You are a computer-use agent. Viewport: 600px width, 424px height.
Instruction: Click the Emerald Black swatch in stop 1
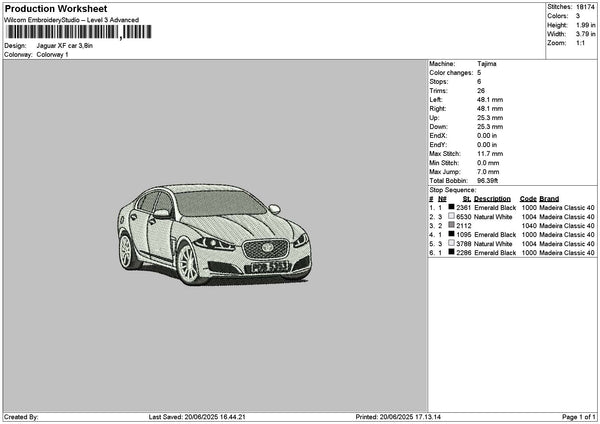(x=452, y=207)
